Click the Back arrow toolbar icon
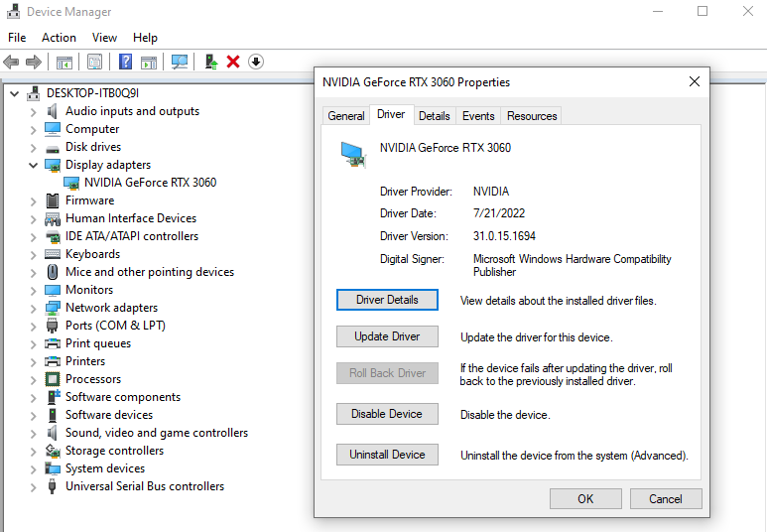Screen dimensions: 767x532 coord(11,62)
